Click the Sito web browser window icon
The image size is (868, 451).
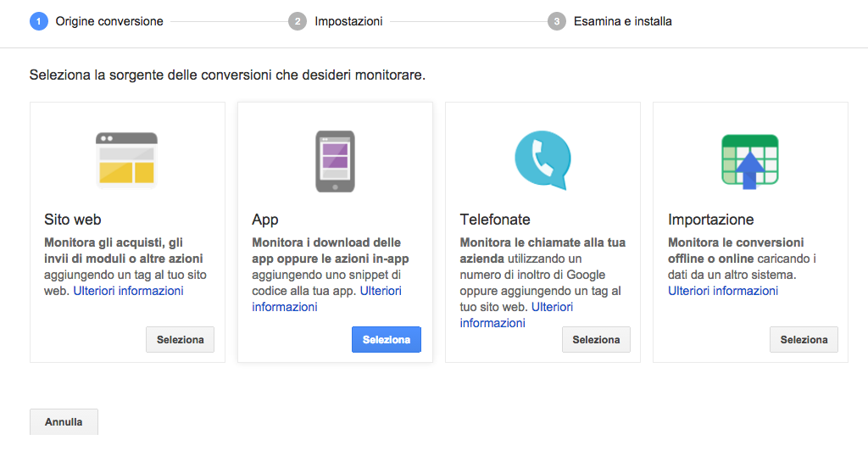[x=127, y=160]
